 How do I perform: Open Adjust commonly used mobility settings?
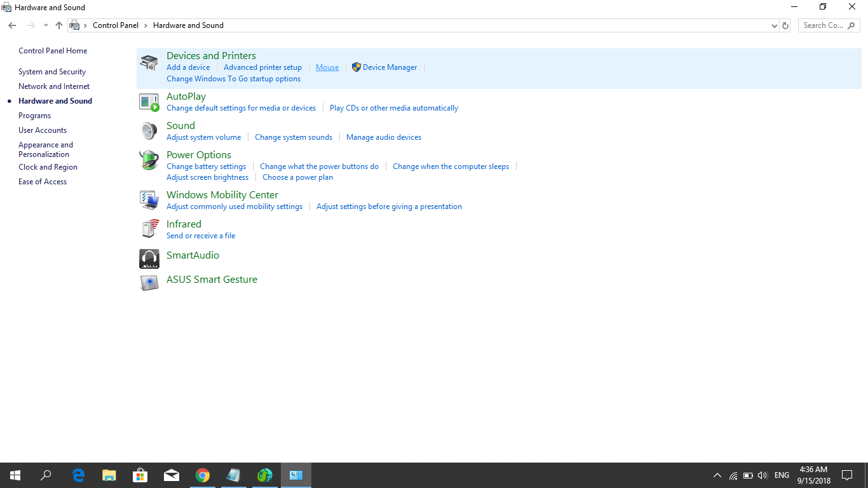click(x=234, y=207)
